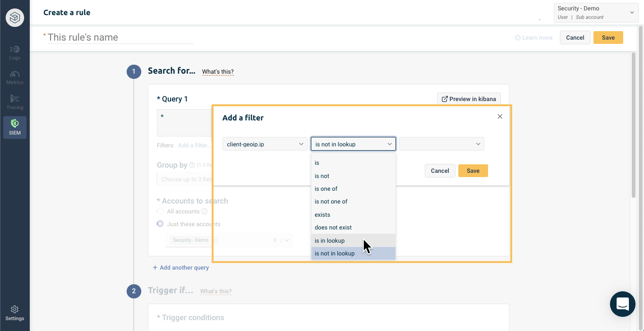The image size is (644, 331).
Task: Click the Learn more icon
Action: (x=517, y=37)
